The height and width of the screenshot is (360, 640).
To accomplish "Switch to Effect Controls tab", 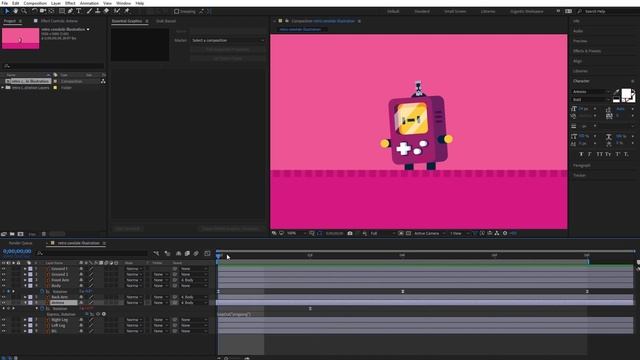I will pyautogui.click(x=59, y=21).
